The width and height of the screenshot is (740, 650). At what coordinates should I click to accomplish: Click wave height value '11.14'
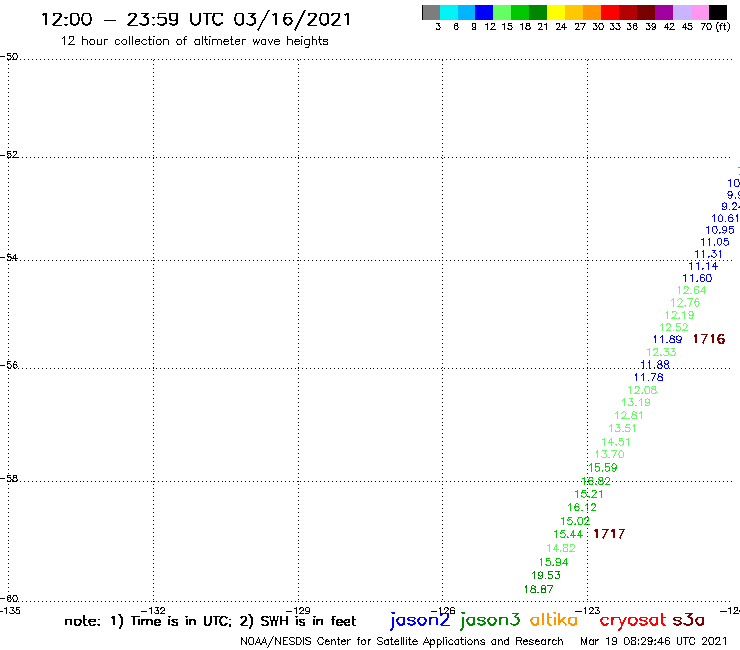(703, 266)
